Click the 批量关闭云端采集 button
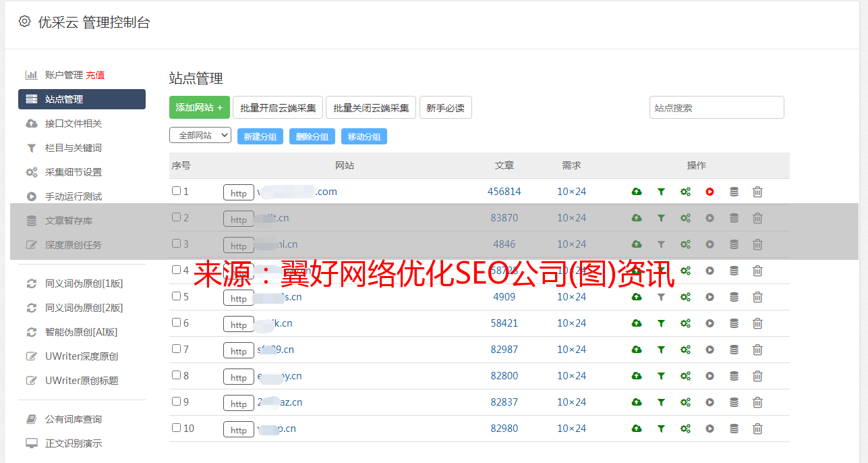Screen dimensions: 868x463 coord(371,107)
